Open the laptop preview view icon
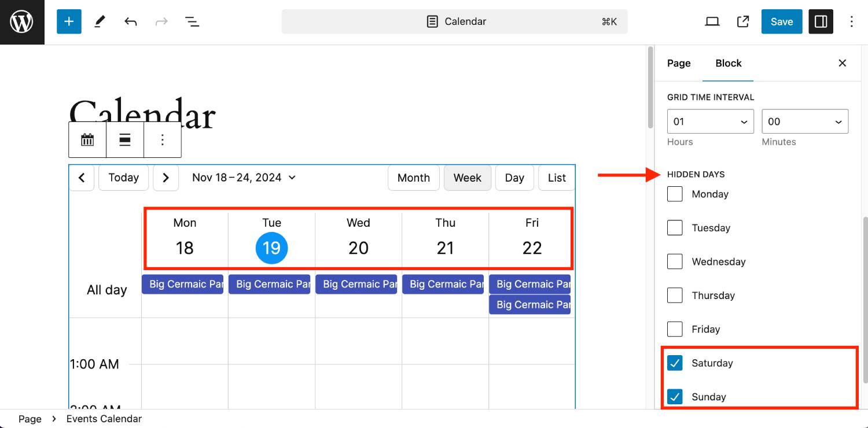This screenshot has width=868, height=428. pos(712,21)
